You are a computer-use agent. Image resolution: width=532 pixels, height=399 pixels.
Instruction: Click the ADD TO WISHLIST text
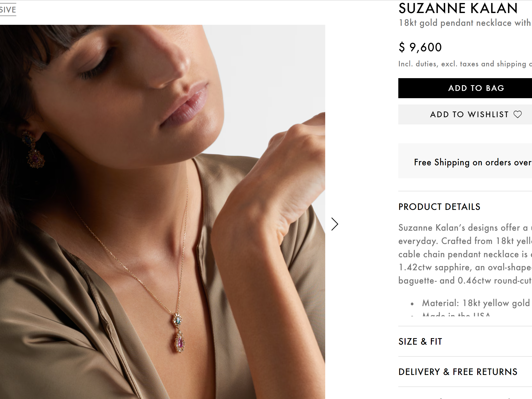pyautogui.click(x=469, y=114)
